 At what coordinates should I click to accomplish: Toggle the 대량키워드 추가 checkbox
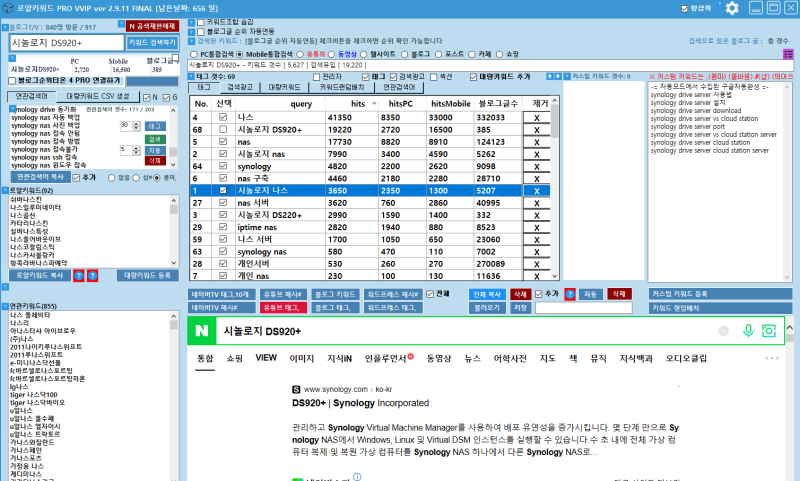tap(473, 77)
